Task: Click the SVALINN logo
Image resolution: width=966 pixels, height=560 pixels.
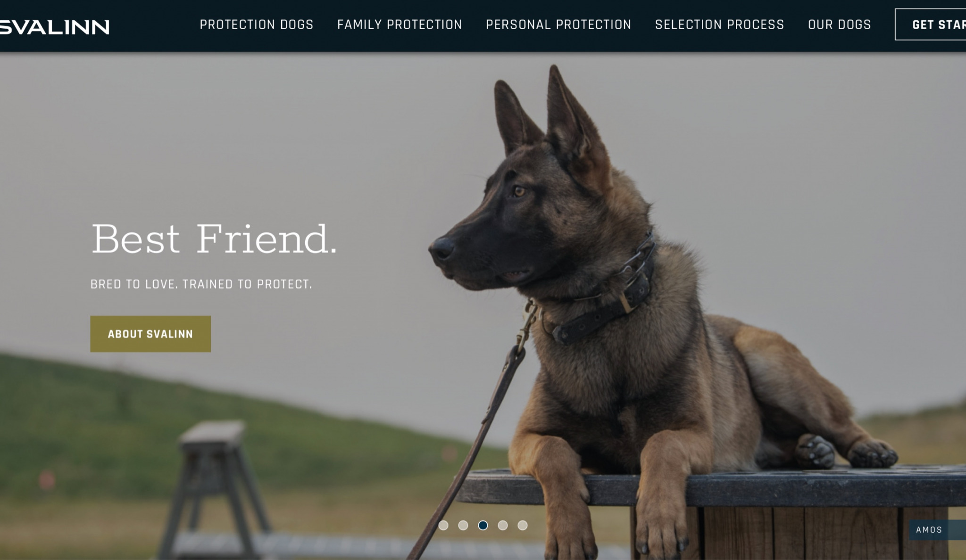Action: tap(54, 27)
